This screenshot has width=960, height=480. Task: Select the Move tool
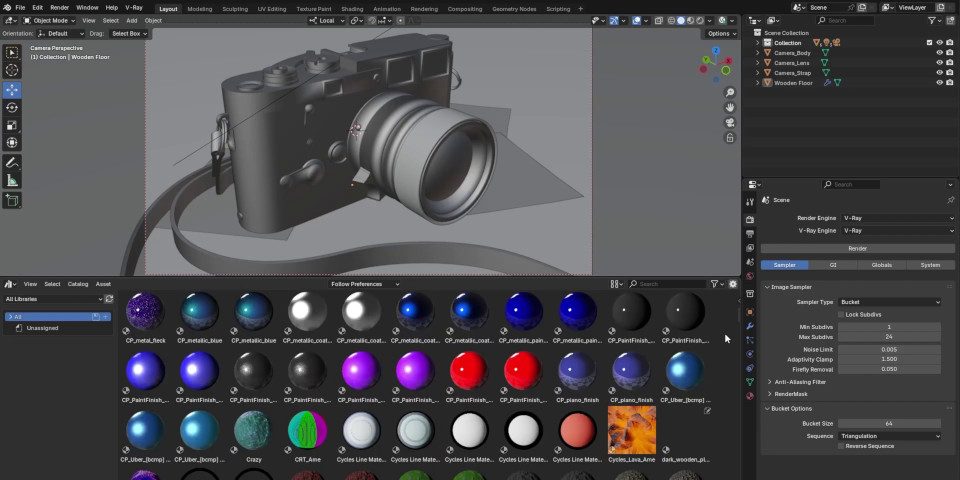click(x=12, y=90)
